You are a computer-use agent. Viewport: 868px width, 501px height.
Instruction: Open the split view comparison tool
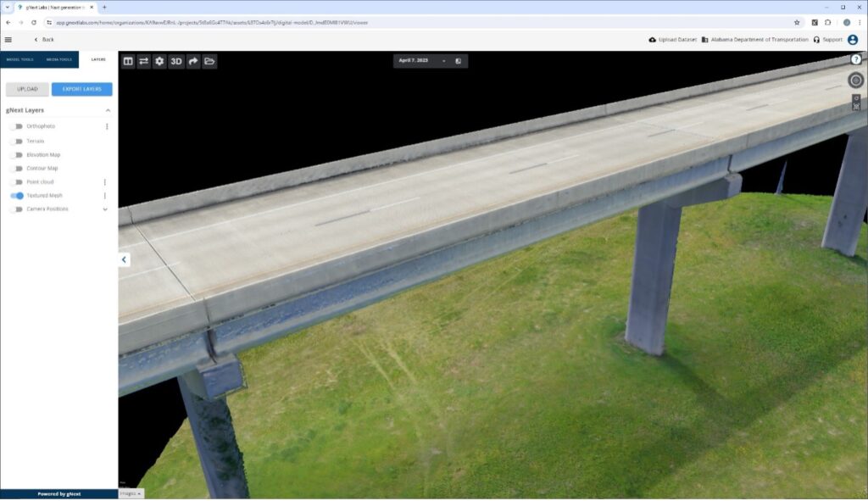[x=128, y=60]
